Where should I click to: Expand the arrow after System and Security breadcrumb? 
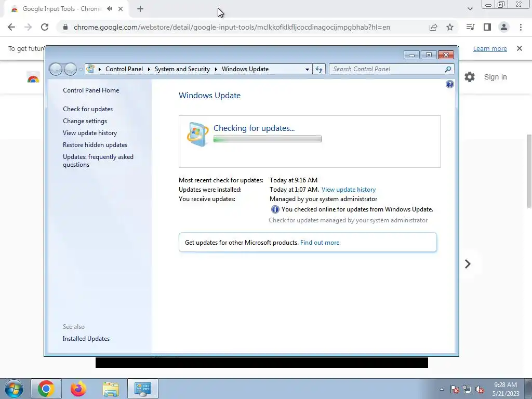click(x=216, y=69)
